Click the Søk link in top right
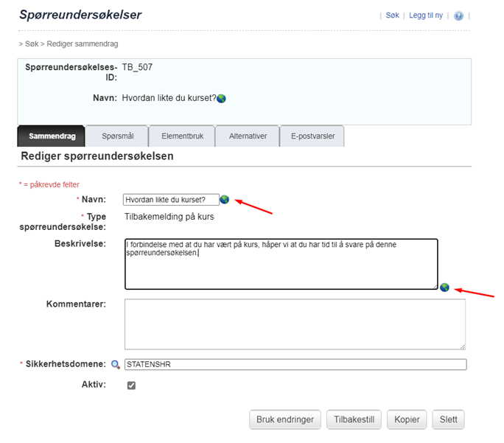The width and height of the screenshot is (504, 443). coord(392,15)
